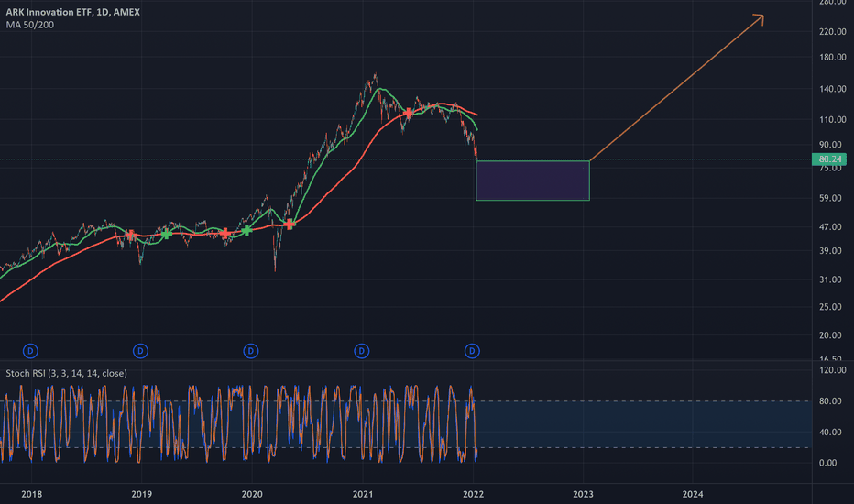Screen dimensions: 854x504
Task: Click the 2019 label on the time axis
Action: [142, 494]
